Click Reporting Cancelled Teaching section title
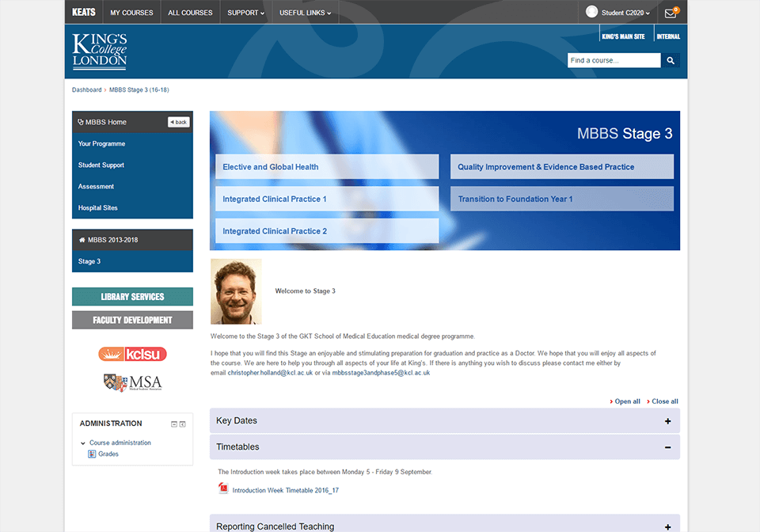The image size is (760, 532). coord(275,526)
